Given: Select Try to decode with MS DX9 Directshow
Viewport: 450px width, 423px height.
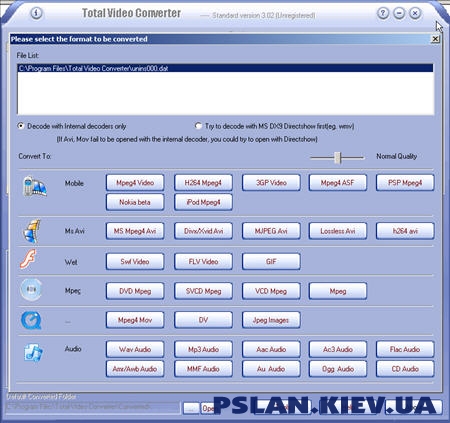Looking at the screenshot, I should click(198, 126).
